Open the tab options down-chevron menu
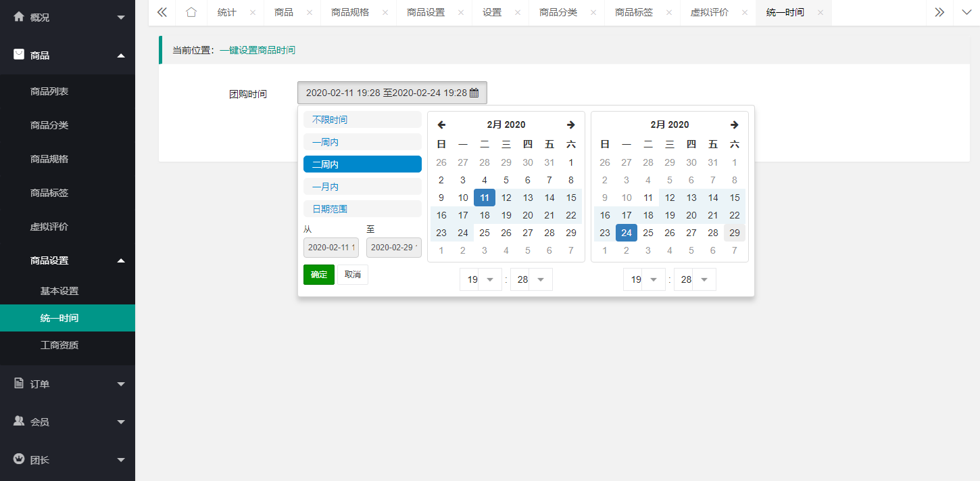The height and width of the screenshot is (481, 980). point(966,12)
